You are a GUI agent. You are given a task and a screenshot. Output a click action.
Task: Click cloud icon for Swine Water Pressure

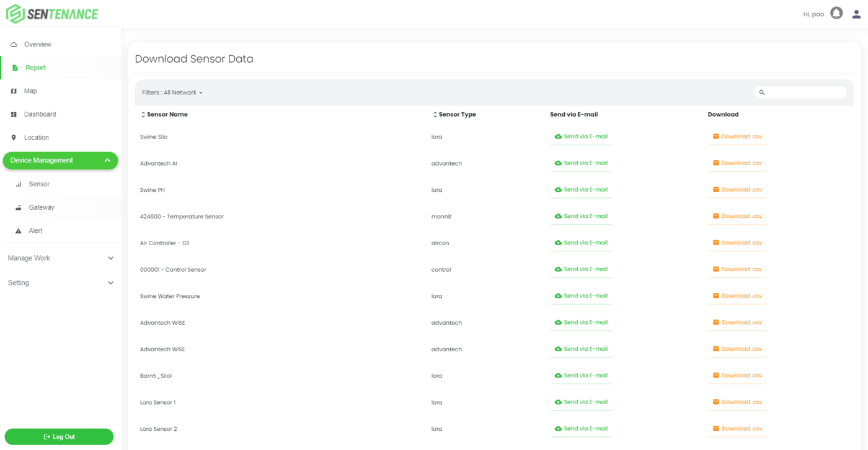[558, 296]
